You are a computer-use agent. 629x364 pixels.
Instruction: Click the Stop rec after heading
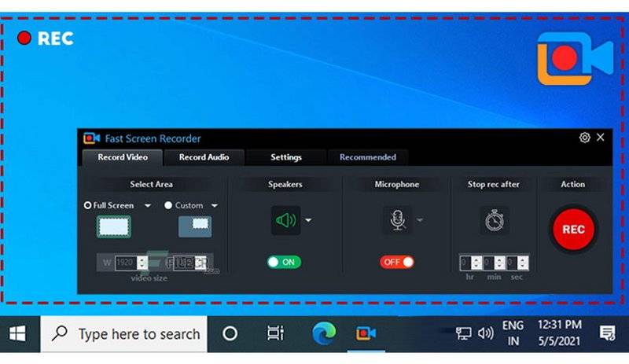click(494, 184)
